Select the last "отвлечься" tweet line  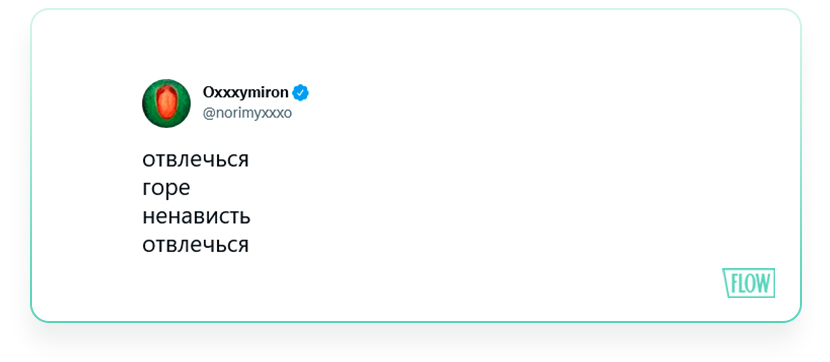coord(195,245)
